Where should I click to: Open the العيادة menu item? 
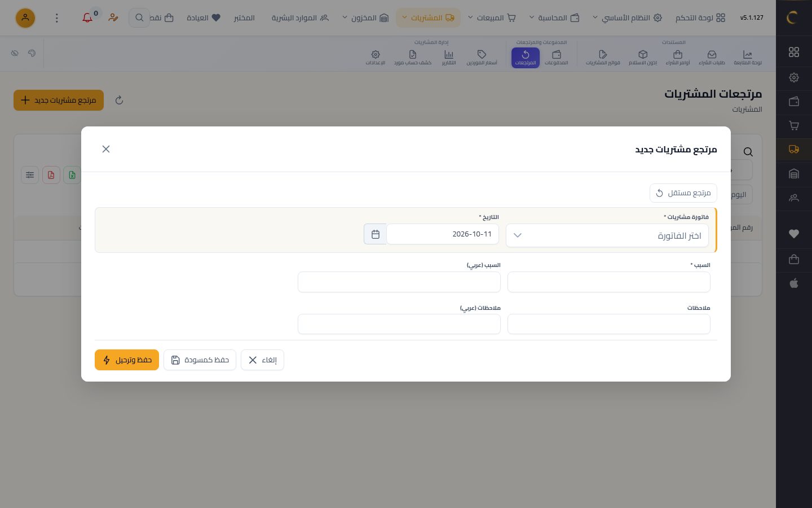point(204,18)
